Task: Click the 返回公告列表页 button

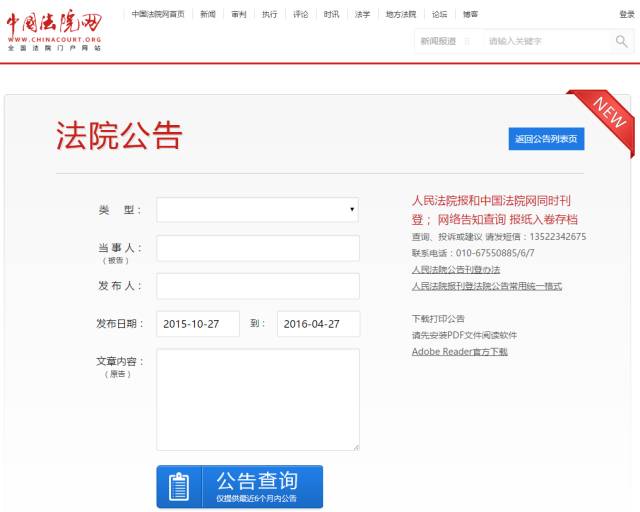Action: click(x=546, y=139)
